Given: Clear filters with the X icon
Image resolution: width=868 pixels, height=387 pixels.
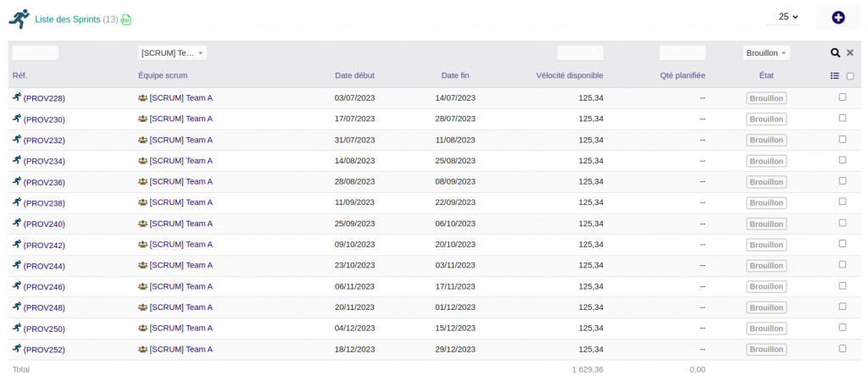Looking at the screenshot, I should click(850, 53).
